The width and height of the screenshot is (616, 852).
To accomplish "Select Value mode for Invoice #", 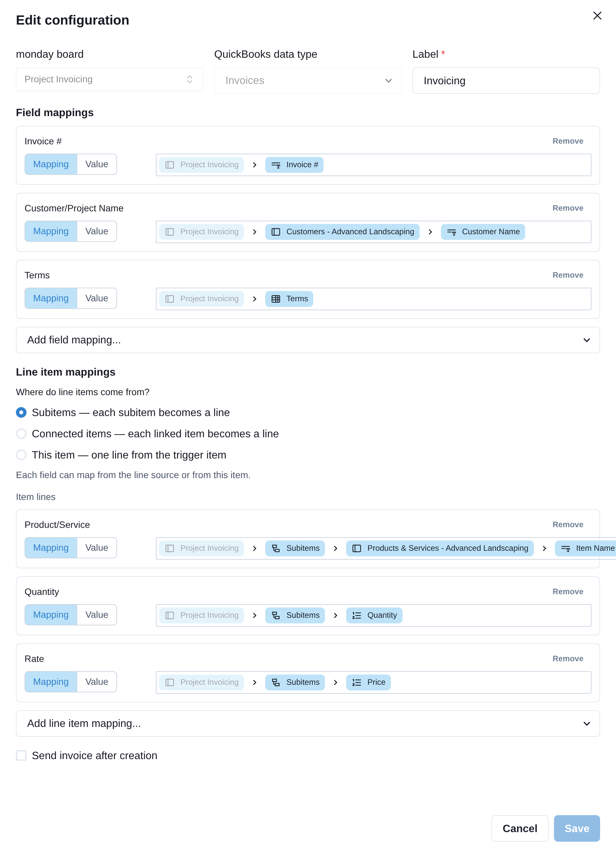I will coord(97,164).
